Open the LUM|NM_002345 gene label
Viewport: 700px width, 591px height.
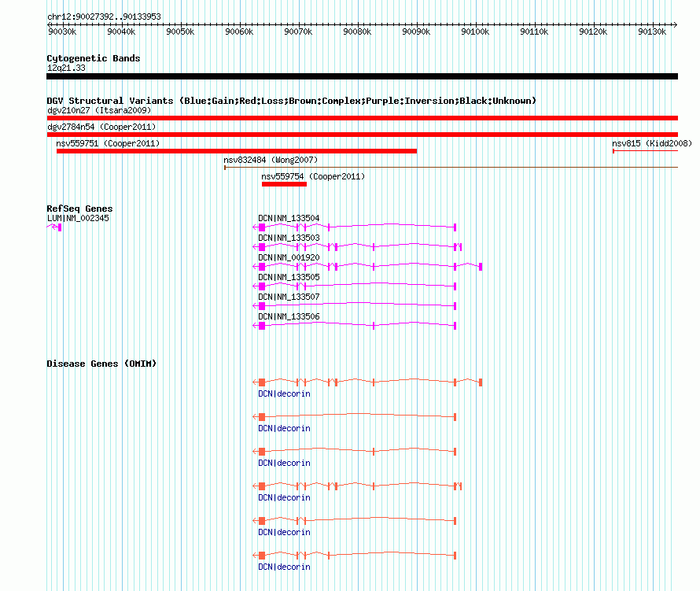pyautogui.click(x=78, y=218)
